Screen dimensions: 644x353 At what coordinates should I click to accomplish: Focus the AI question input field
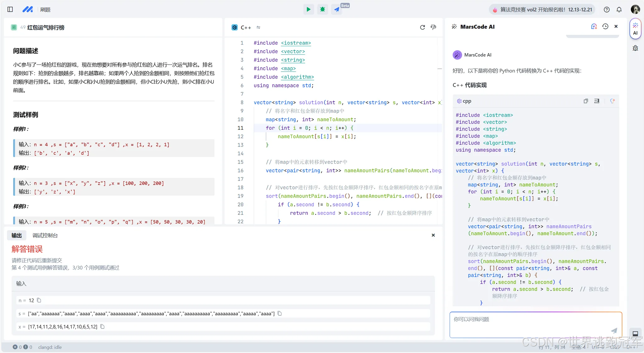tap(536, 325)
